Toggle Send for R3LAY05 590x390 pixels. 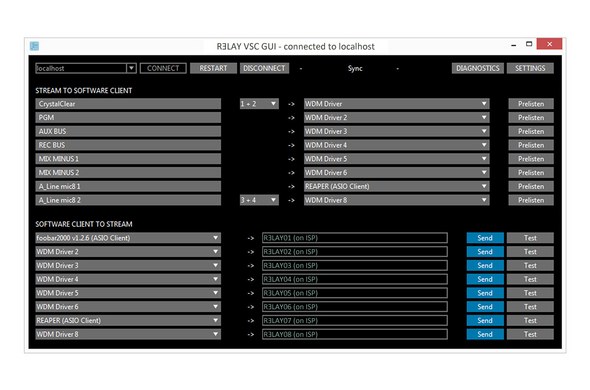[485, 293]
